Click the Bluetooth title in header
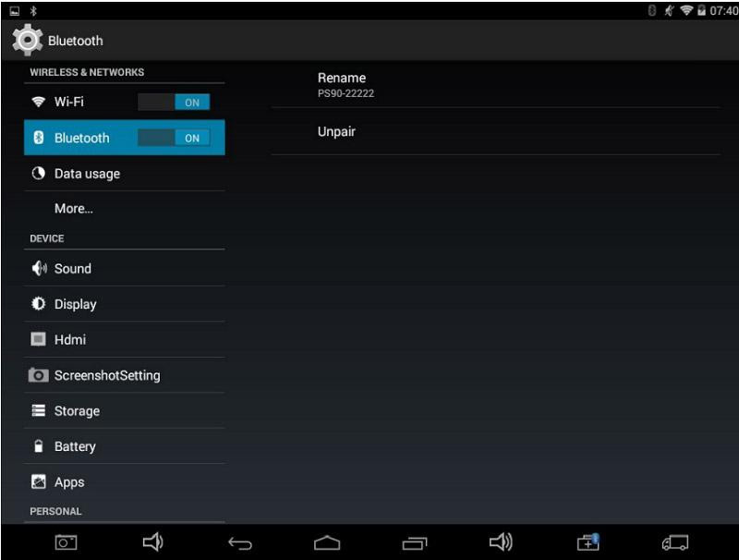 (x=76, y=41)
